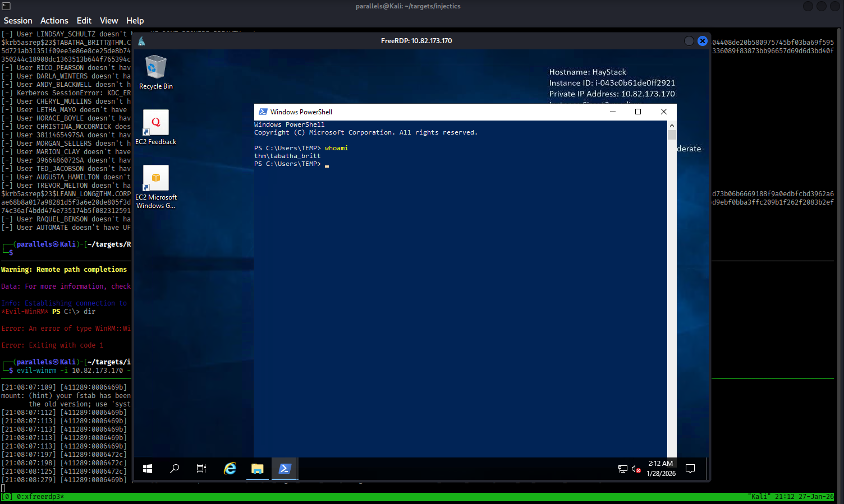Open the Session menu
Image resolution: width=844 pixels, height=504 pixels.
(18, 21)
